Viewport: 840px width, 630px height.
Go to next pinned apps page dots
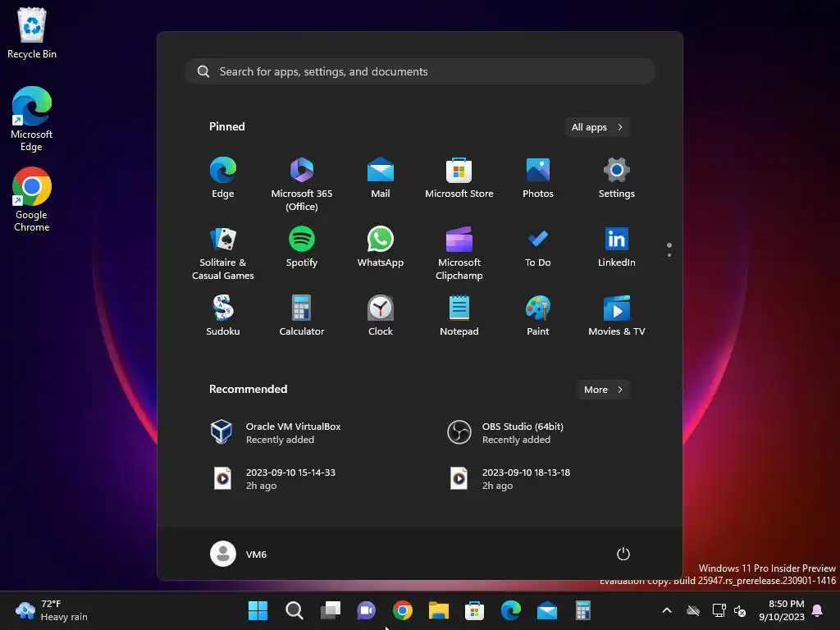coord(669,249)
